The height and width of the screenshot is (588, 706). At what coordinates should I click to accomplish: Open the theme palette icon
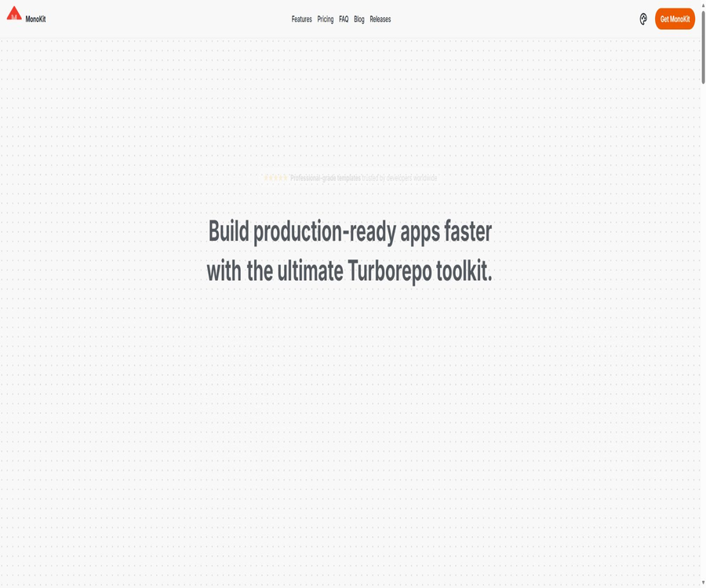(643, 19)
